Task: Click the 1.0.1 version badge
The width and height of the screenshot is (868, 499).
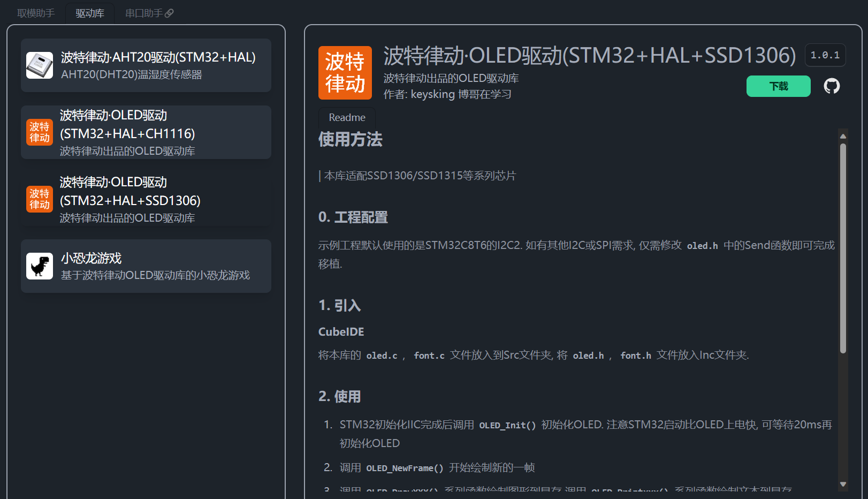Action: [825, 55]
